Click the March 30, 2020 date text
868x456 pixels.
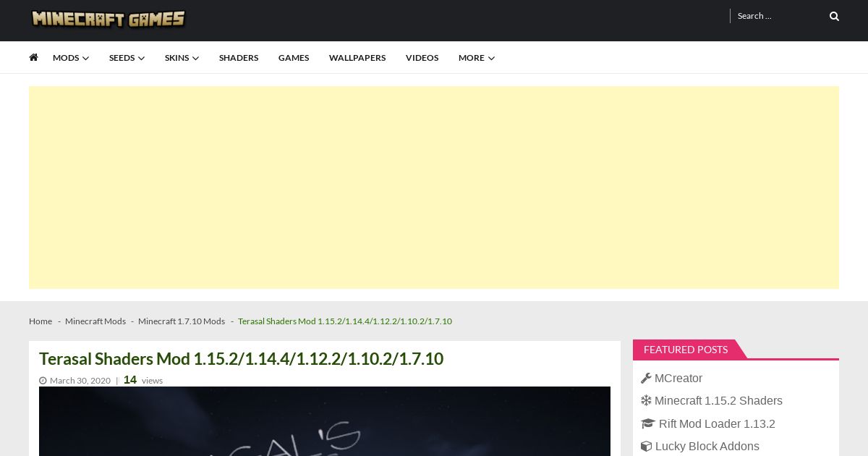(80, 381)
